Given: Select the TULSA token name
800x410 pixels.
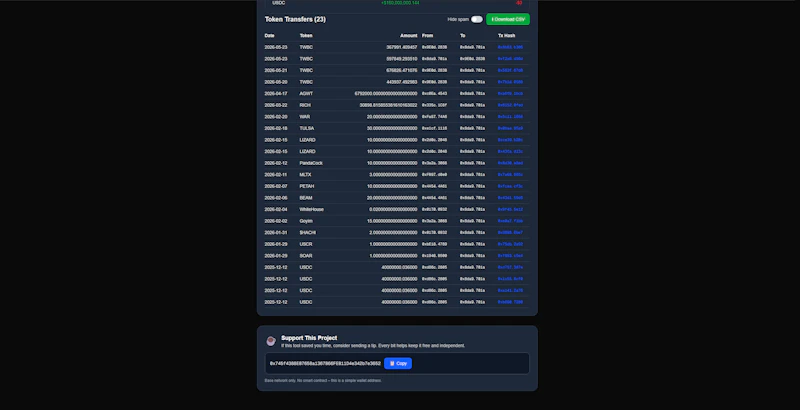Looking at the screenshot, I should tap(307, 129).
